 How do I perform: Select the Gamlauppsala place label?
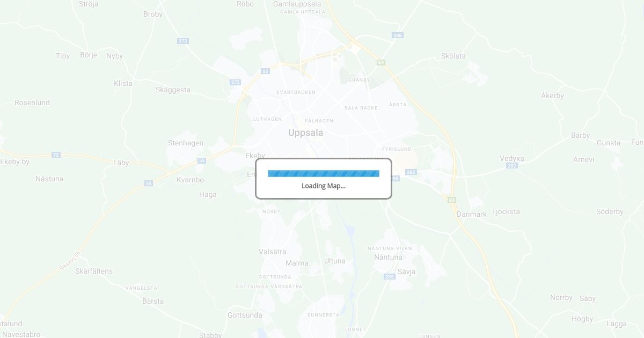297,4
